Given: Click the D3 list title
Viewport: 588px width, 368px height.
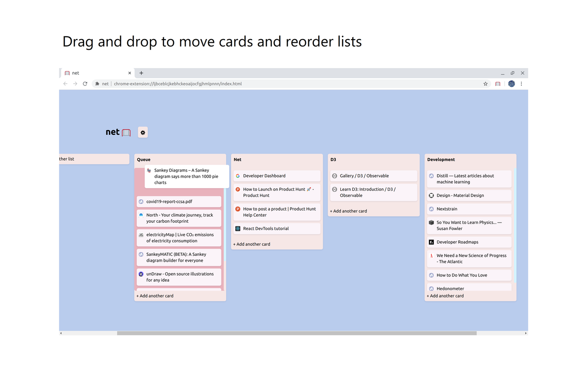Looking at the screenshot, I should tap(334, 160).
